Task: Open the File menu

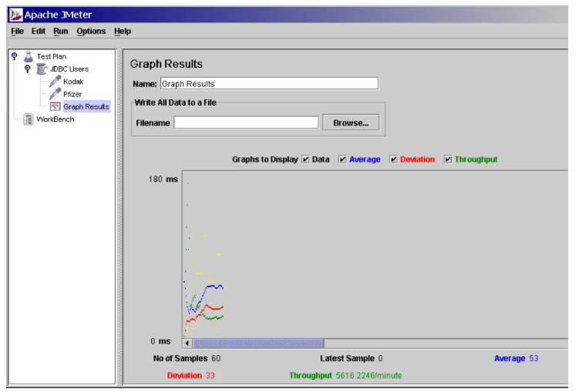Action: [18, 31]
